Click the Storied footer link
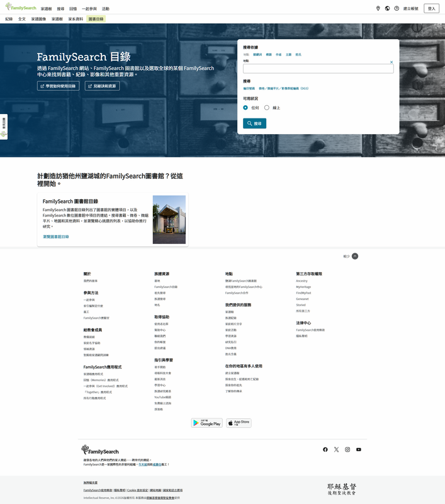 [x=301, y=305]
